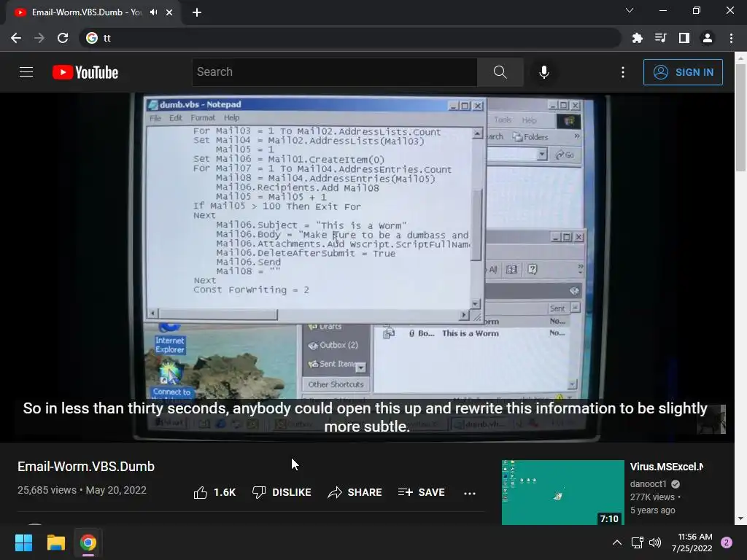Open the SHARE dialog
The height and width of the screenshot is (560, 747).
355,492
